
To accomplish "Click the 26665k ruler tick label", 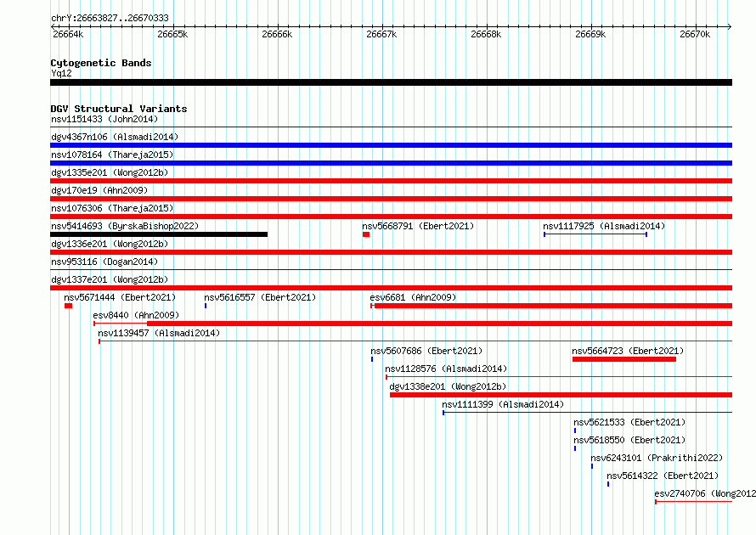I will click(172, 34).
